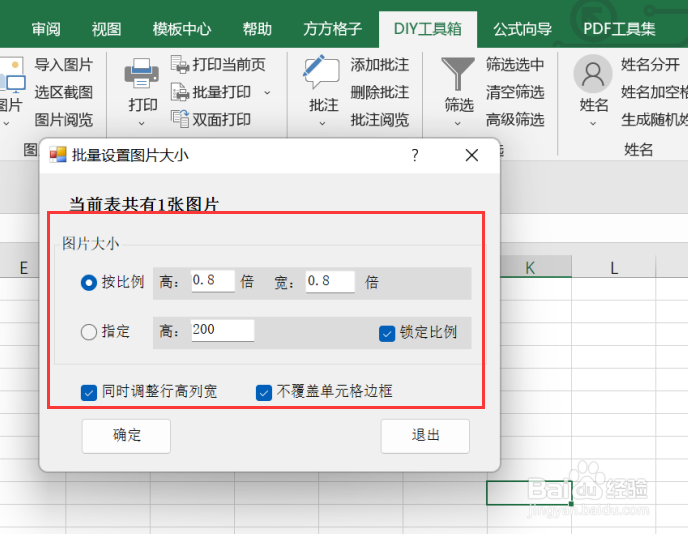Open the 批量打印 dropdown arrow

click(x=267, y=93)
